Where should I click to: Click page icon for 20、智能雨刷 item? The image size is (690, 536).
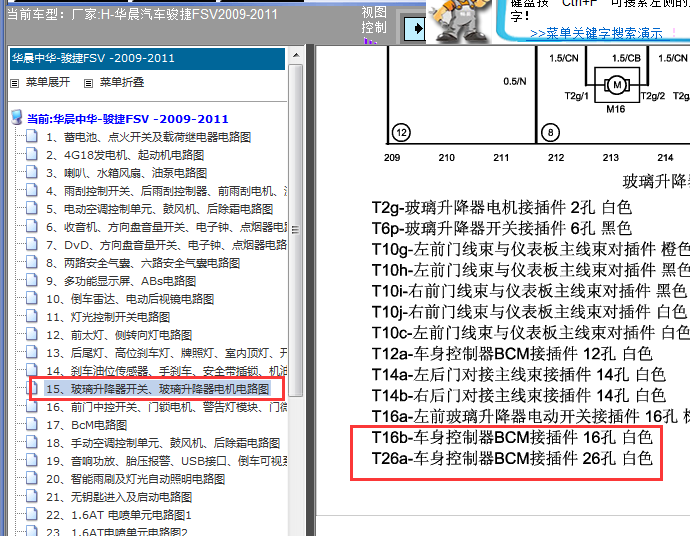(32, 478)
